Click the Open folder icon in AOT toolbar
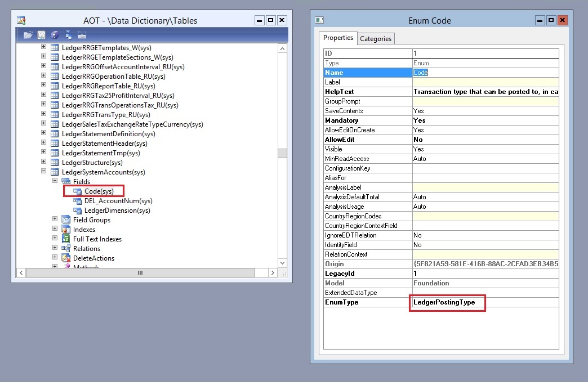Viewport: 588px width, 385px height. click(28, 35)
